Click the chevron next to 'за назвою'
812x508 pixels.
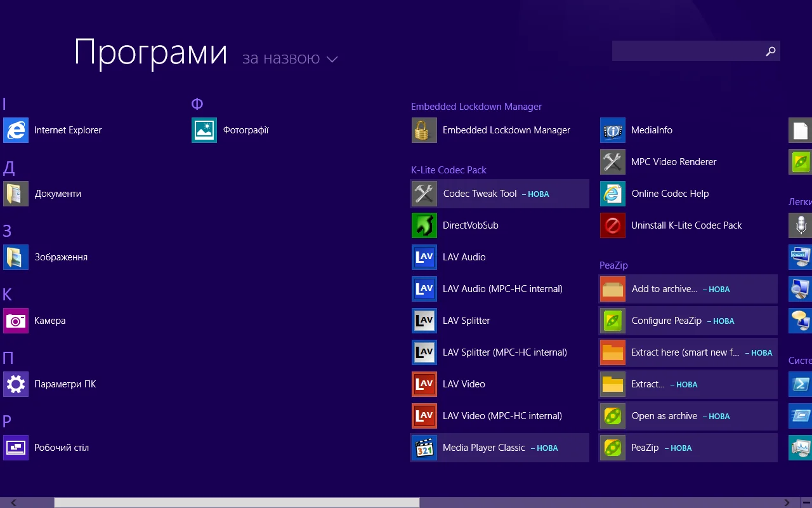click(332, 59)
